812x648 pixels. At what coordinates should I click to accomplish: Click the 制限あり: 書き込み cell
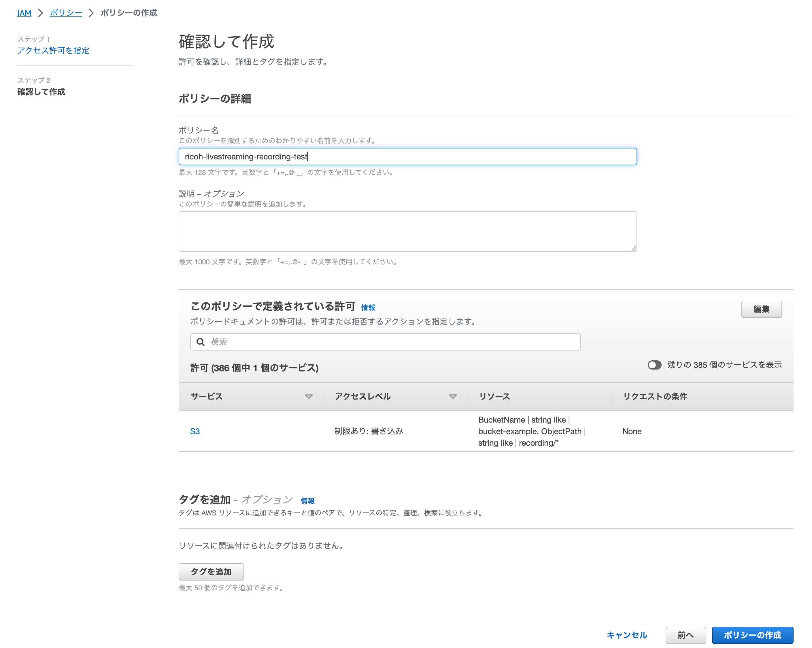pyautogui.click(x=368, y=431)
